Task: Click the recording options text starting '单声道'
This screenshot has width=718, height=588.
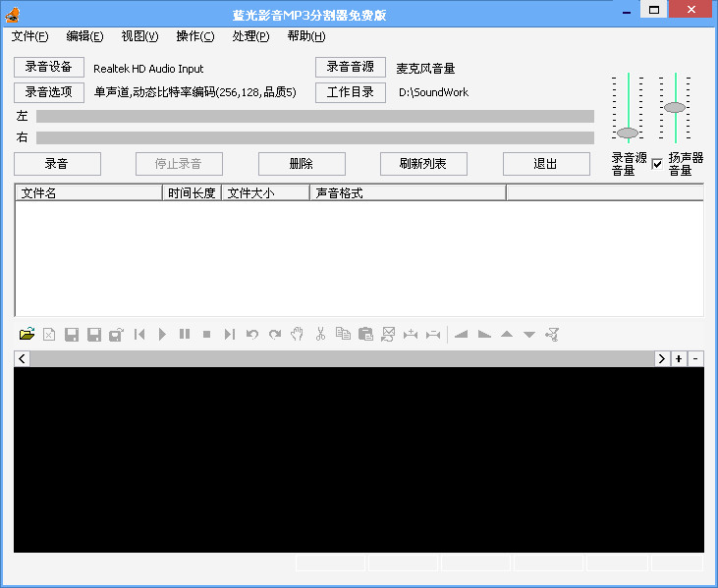Action: tap(195, 92)
